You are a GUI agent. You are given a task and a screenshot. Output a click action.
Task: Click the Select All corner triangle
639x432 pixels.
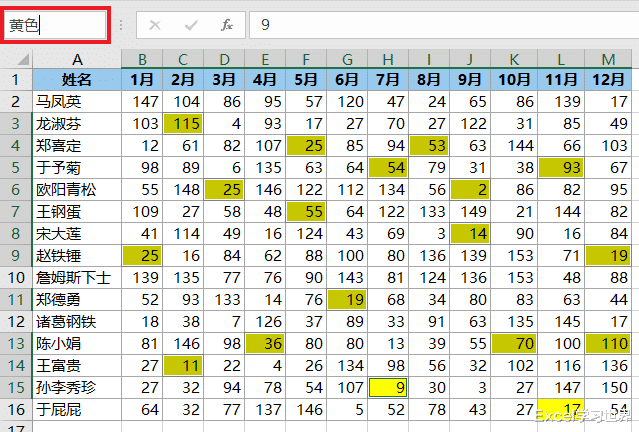24,59
